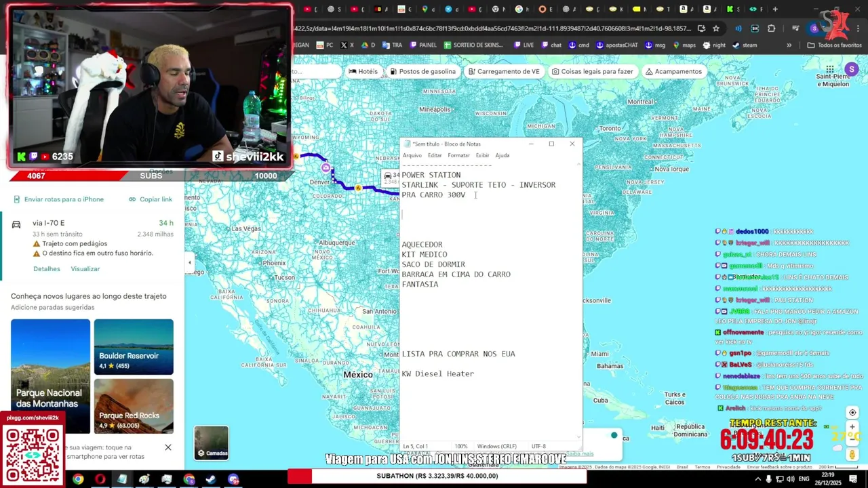Open Notepad Ajuda menu

[502, 155]
